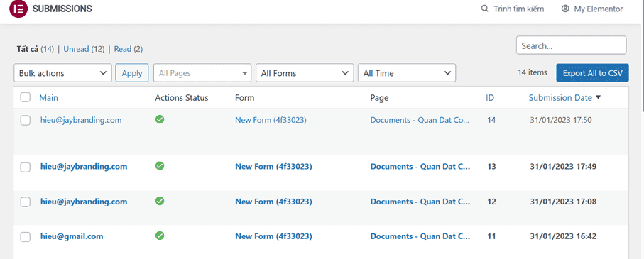Open Trình tìm kiếm search link
Screen dimensions: 644x259
coord(519,9)
